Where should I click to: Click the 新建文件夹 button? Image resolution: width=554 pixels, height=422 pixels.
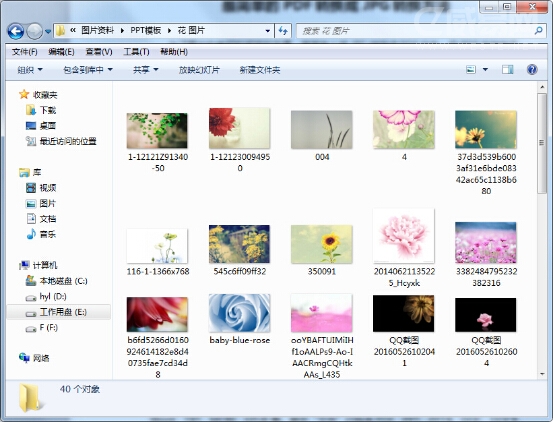(x=260, y=70)
